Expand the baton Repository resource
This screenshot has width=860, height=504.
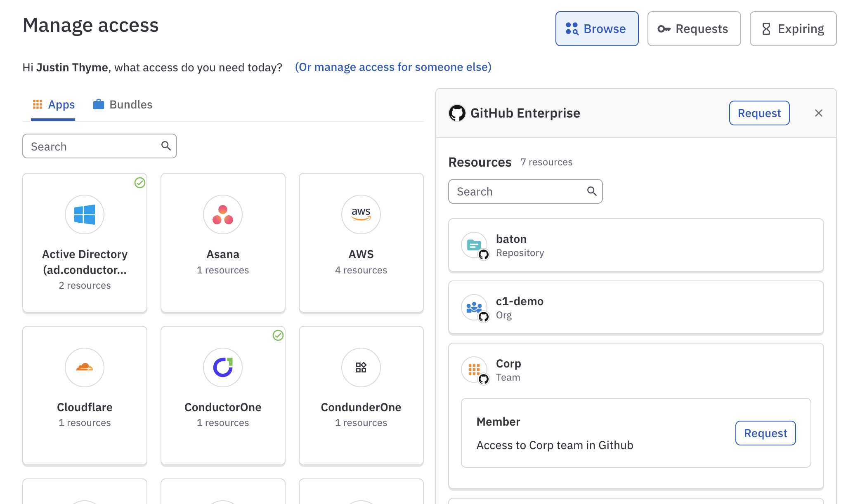click(636, 245)
